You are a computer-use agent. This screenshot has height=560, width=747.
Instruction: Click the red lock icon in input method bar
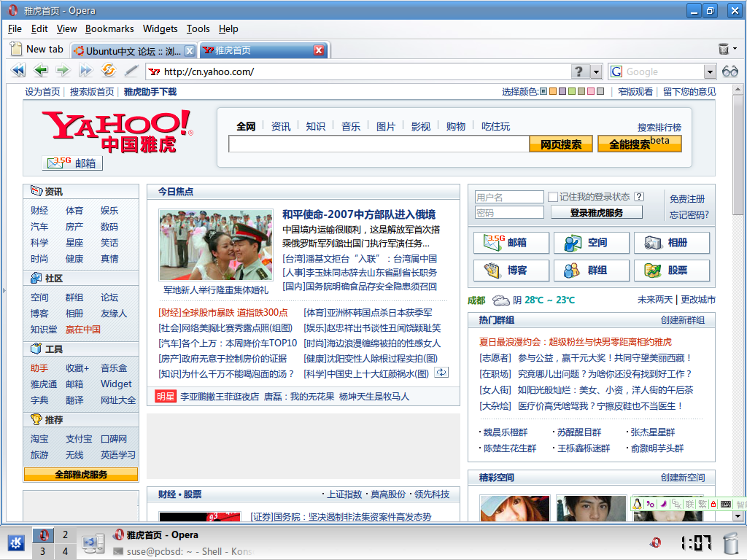(713, 505)
